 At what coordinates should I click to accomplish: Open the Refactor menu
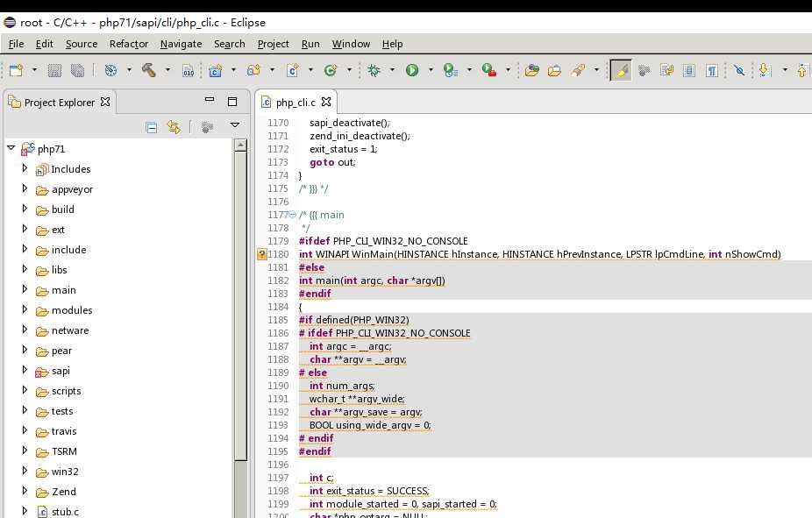pyautogui.click(x=128, y=44)
